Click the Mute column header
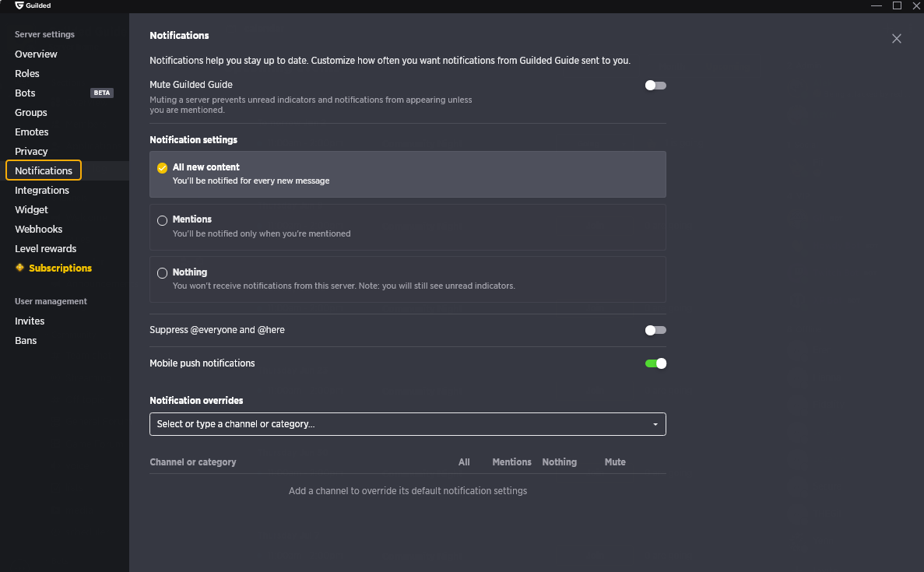Viewport: 924px width, 572px height. click(x=615, y=462)
